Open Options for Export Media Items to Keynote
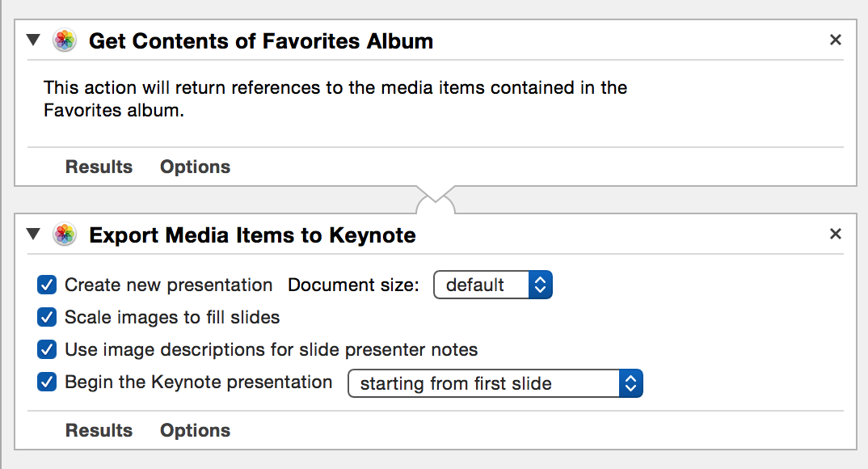868x469 pixels. [195, 430]
